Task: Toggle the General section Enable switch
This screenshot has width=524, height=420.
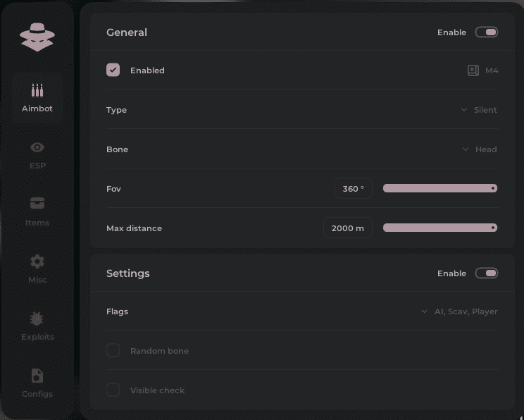Action: [x=487, y=32]
